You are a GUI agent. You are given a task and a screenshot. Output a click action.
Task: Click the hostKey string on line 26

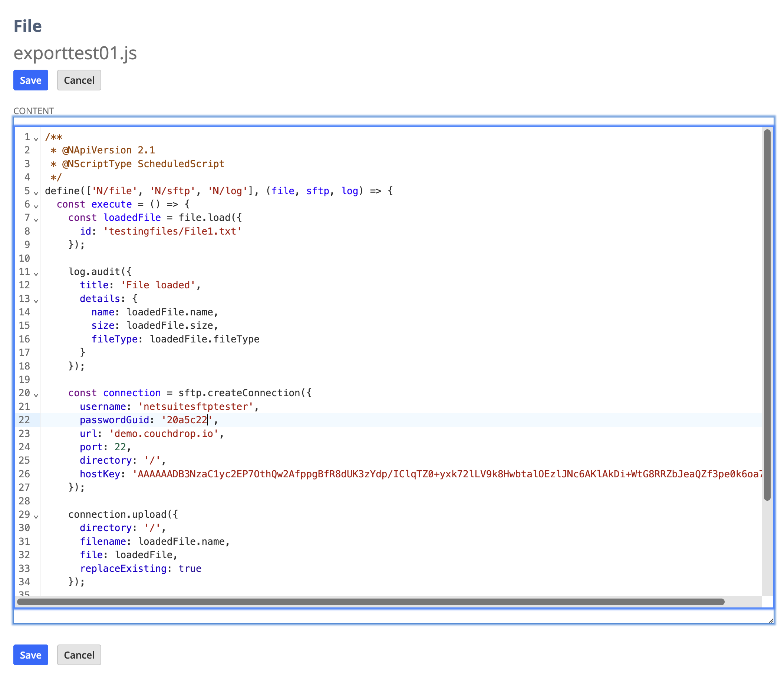point(447,474)
